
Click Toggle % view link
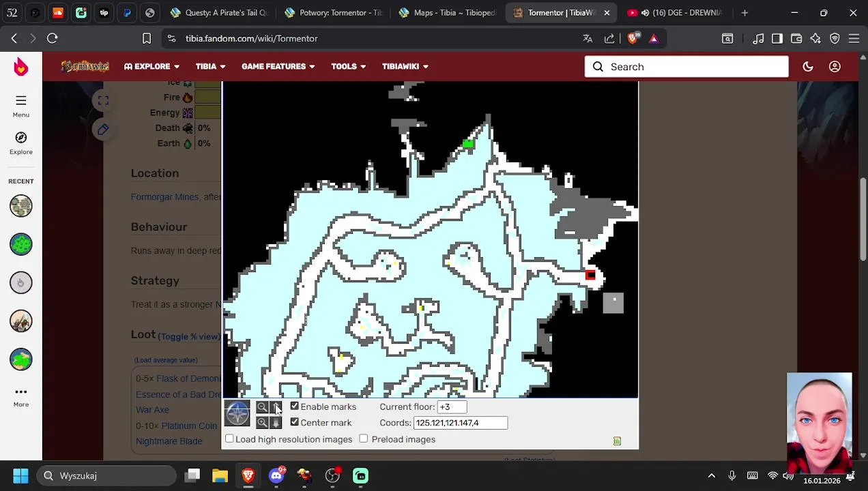[x=189, y=336]
